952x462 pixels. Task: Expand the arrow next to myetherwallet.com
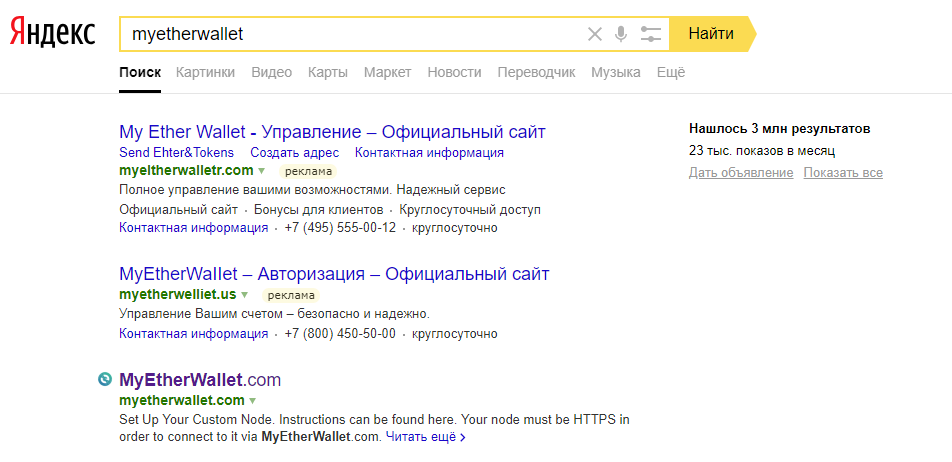point(252,401)
